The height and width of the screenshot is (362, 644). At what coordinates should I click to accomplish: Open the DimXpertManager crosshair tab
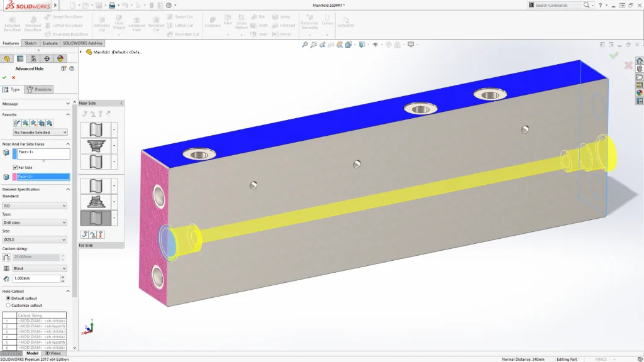47,58
